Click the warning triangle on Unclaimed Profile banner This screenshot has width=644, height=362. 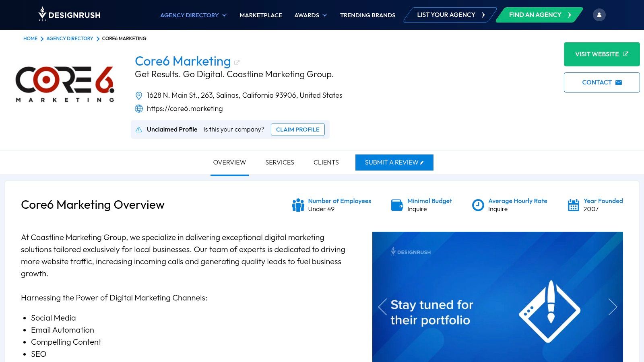tap(138, 130)
